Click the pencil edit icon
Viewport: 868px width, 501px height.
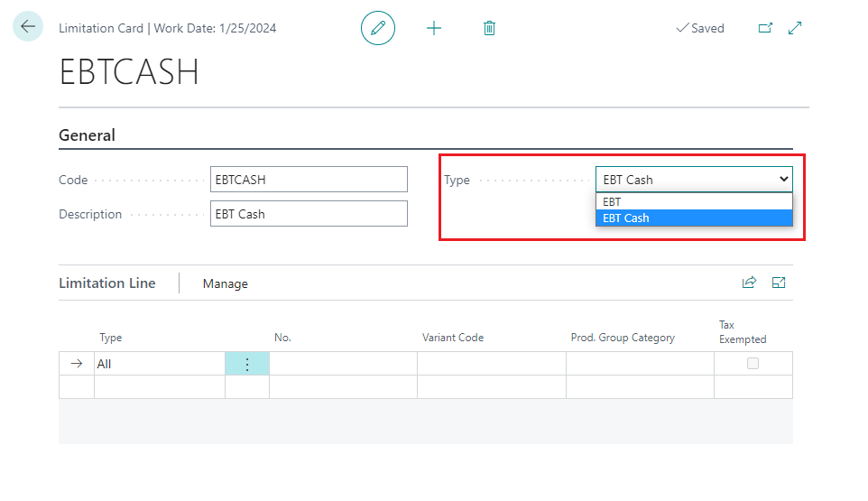click(x=378, y=28)
